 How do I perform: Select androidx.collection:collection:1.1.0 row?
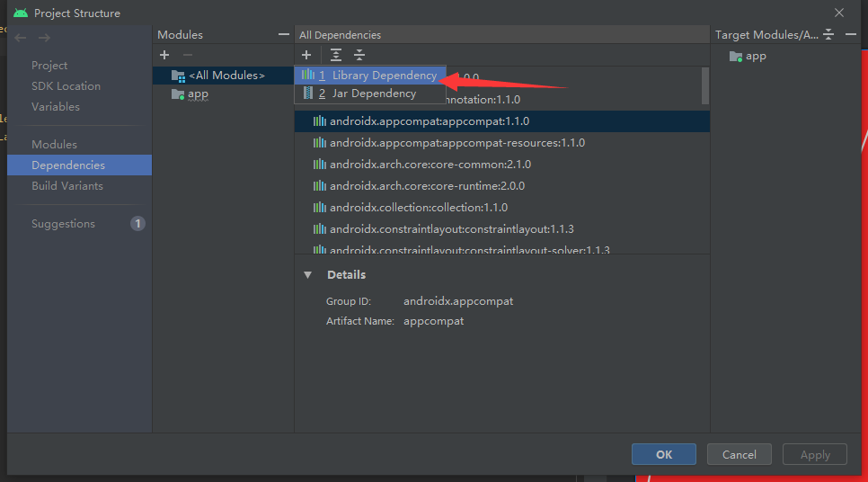pos(502,208)
